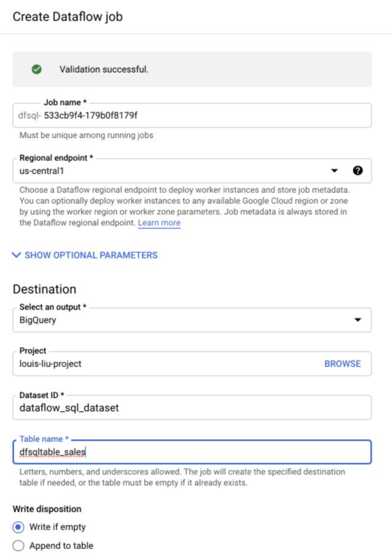Click the louis-liu-project Project field
This screenshot has height=559, width=392.
click(x=165, y=364)
